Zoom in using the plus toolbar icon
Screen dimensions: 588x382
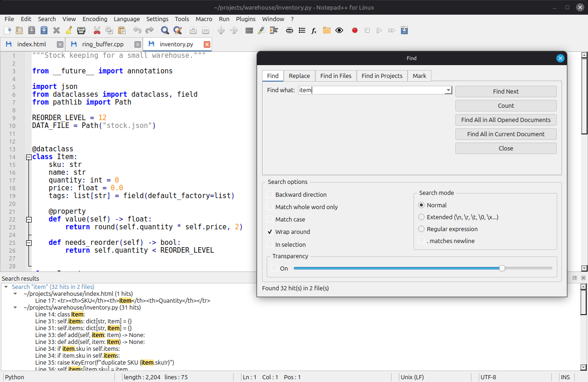pos(193,31)
